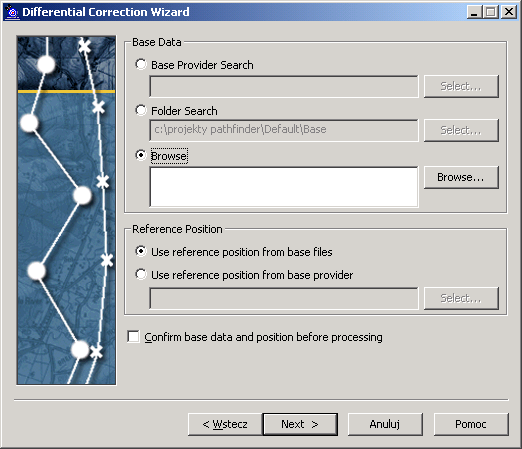Screen dimensions: 522x449
Task: Choose the Folder Search radio button
Action: point(141,110)
